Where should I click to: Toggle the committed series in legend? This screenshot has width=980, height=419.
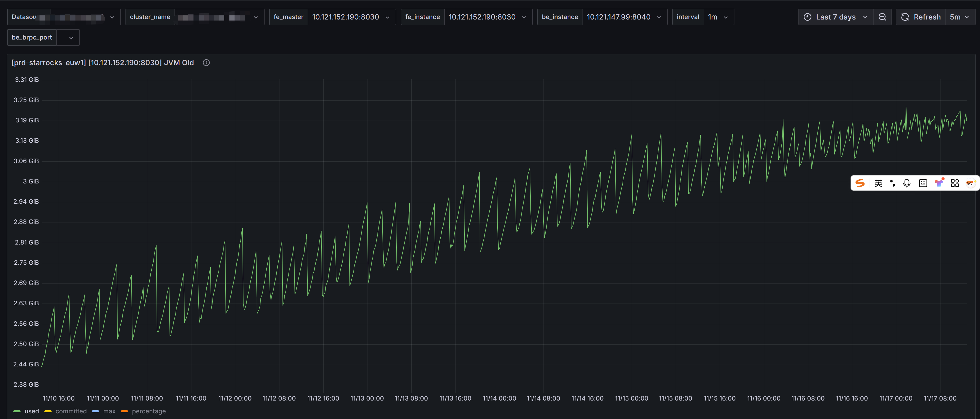coord(71,411)
